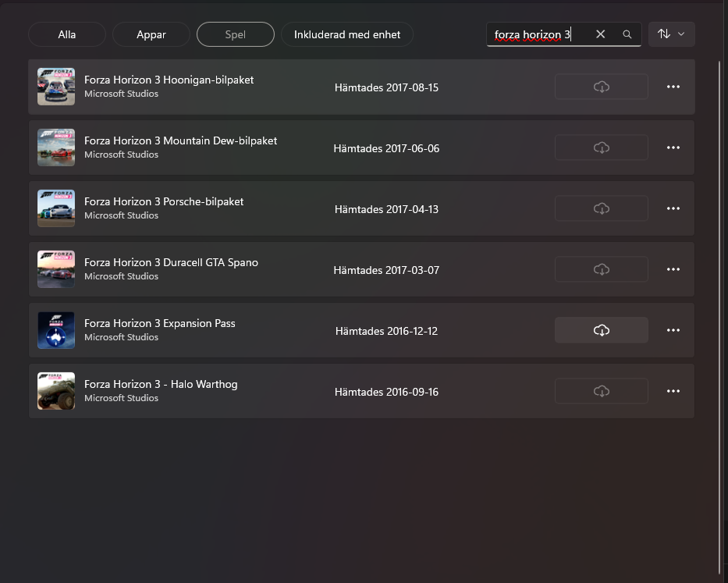728x583 pixels.
Task: Click cloud download for Duracell GTA Spano
Action: coord(602,269)
